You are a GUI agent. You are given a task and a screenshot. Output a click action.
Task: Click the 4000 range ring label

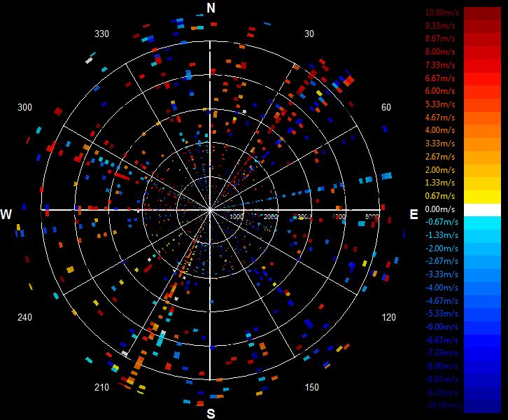(x=338, y=216)
